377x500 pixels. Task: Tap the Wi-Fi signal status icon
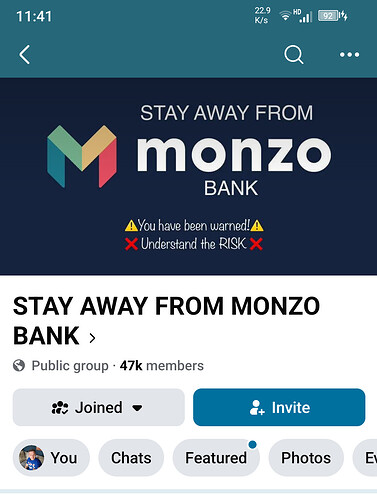[x=285, y=16]
